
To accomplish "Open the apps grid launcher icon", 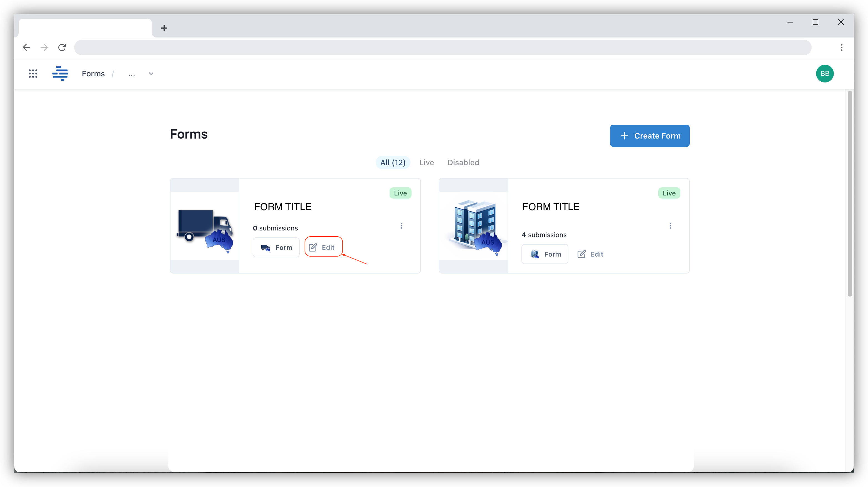I will [33, 74].
